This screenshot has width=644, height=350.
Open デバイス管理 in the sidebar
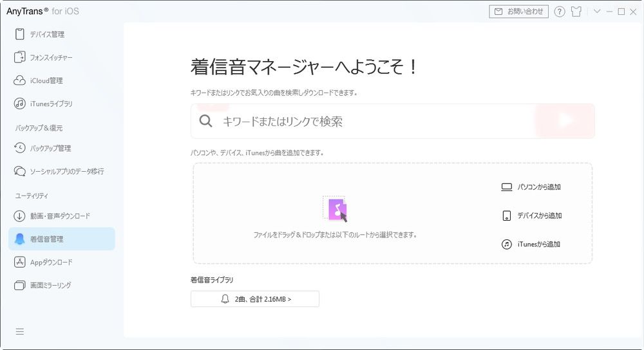pos(47,34)
